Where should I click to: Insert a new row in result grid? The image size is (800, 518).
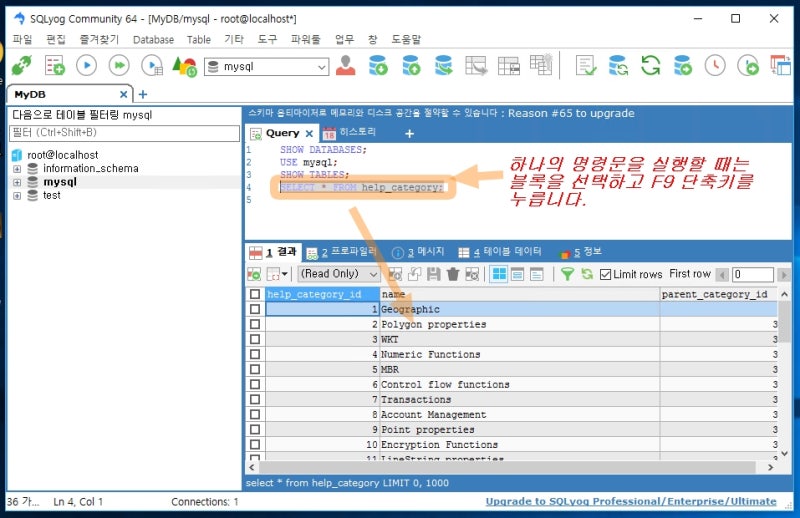point(395,274)
